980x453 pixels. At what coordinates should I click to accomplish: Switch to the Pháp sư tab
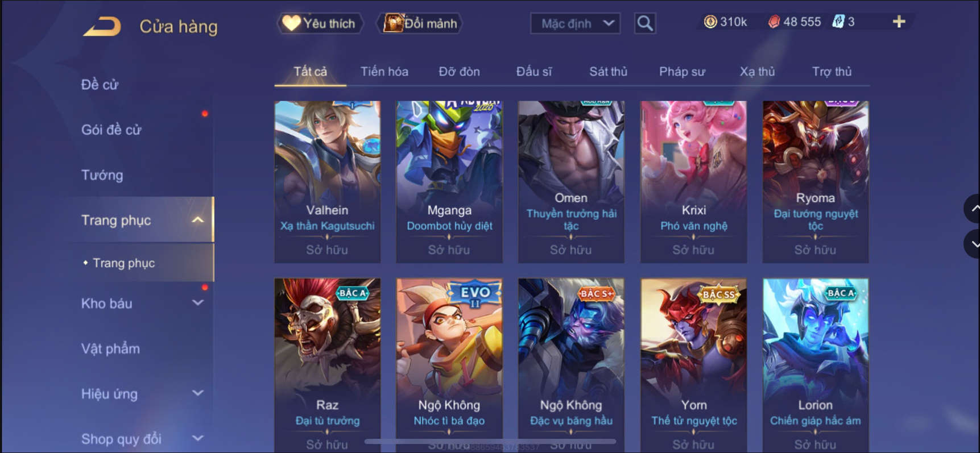point(682,72)
